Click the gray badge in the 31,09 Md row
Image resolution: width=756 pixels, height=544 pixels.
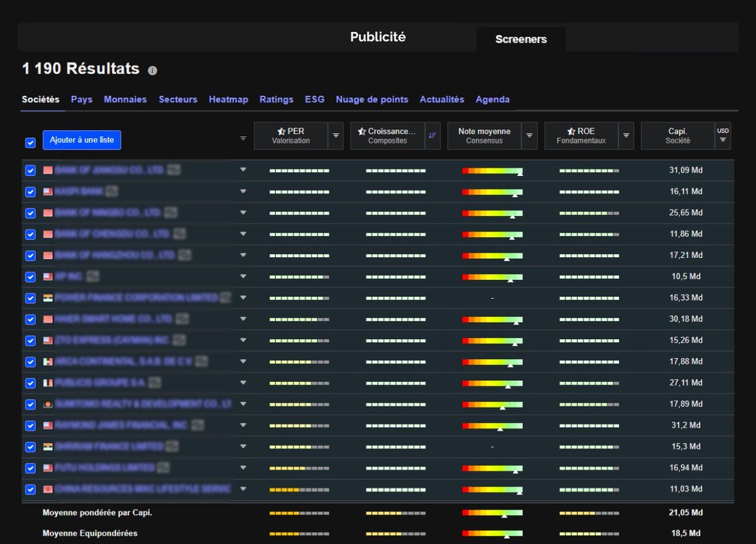pos(175,170)
